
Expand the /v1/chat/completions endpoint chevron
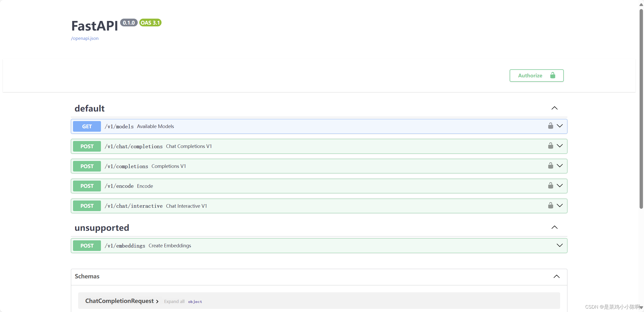(x=560, y=146)
